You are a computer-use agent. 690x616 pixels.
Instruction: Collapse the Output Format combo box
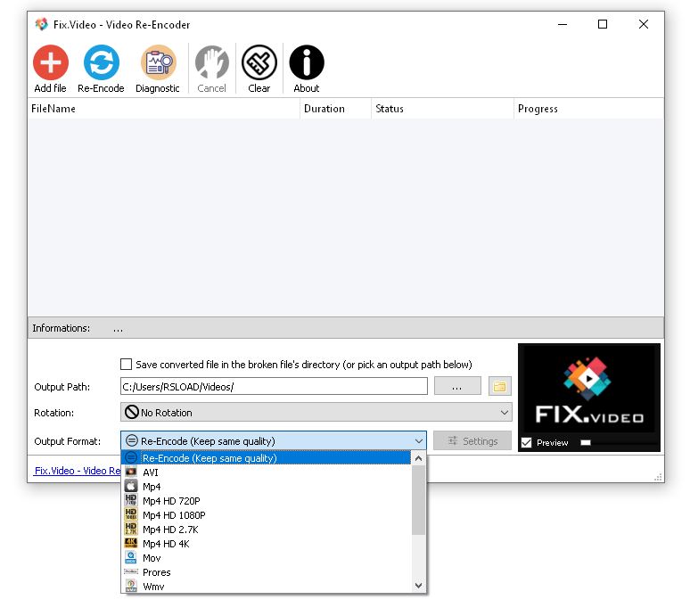418,440
